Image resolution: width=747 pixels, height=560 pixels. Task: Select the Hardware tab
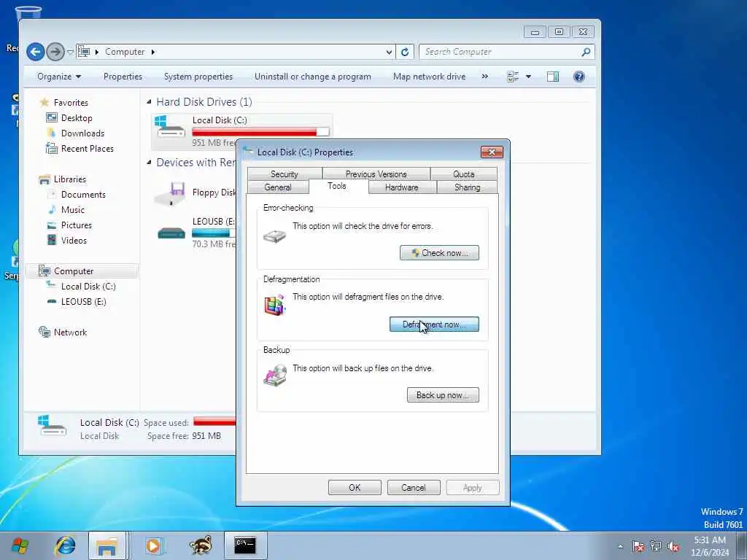402,187
